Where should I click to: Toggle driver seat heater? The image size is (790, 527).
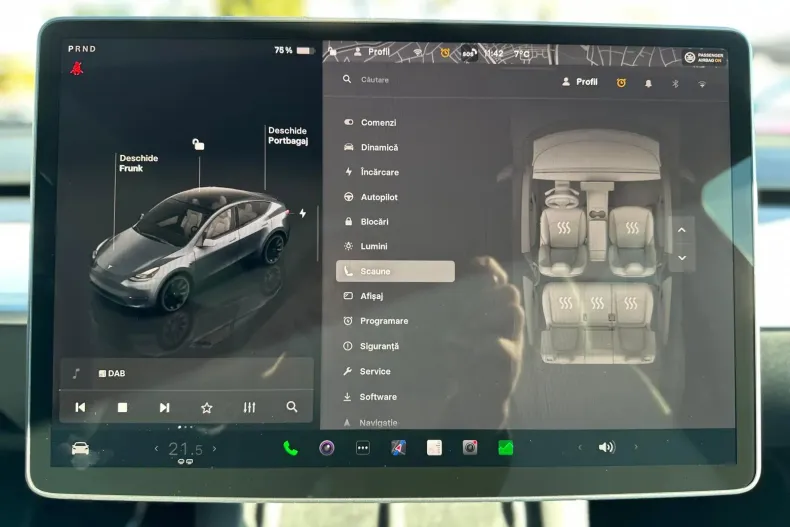[x=564, y=228]
